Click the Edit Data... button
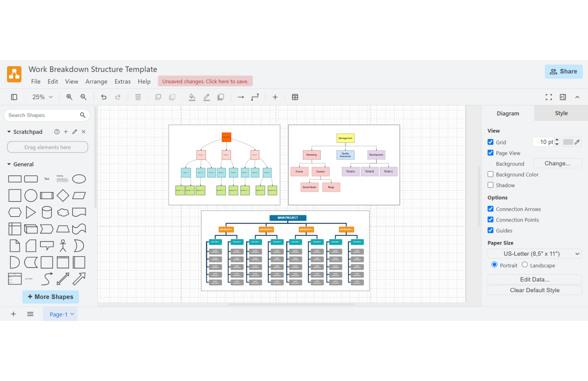This screenshot has width=588, height=381. pyautogui.click(x=535, y=279)
